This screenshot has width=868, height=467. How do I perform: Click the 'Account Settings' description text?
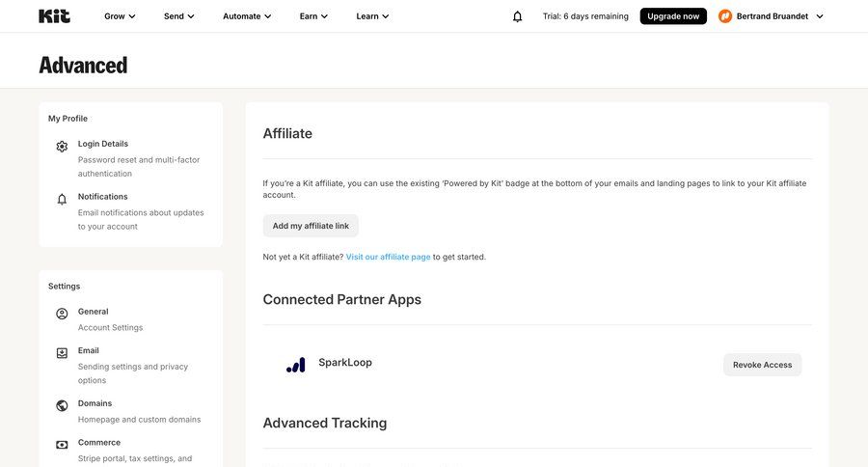point(110,328)
